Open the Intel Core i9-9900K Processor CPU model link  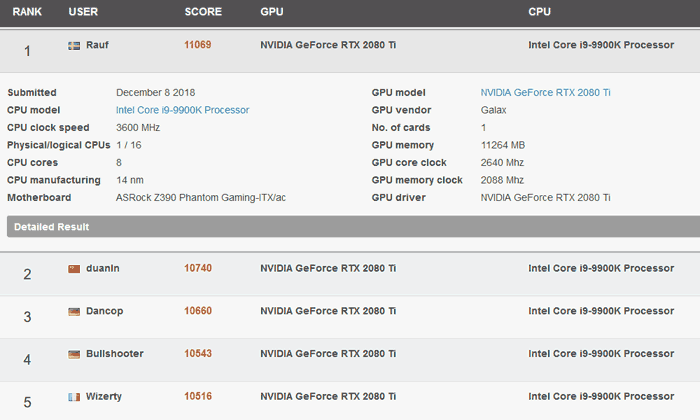pyautogui.click(x=183, y=110)
